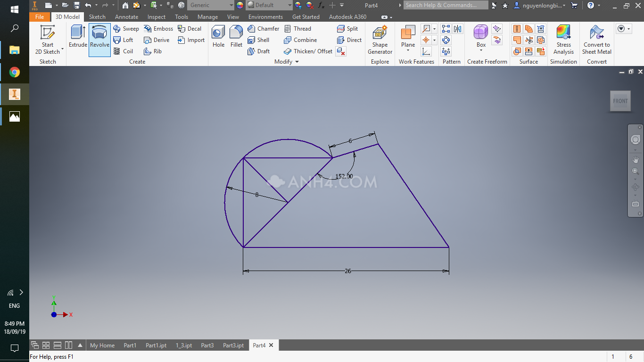Click the Look At icon

click(x=636, y=204)
